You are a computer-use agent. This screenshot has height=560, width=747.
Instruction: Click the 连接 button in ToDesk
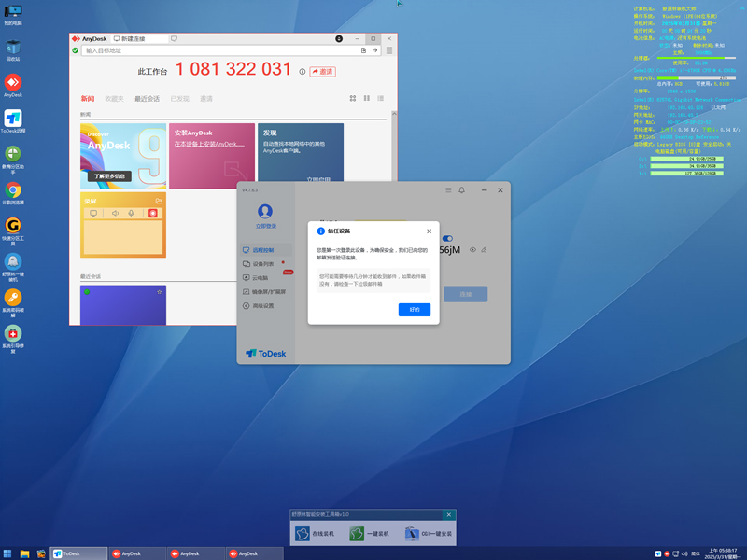click(x=465, y=294)
